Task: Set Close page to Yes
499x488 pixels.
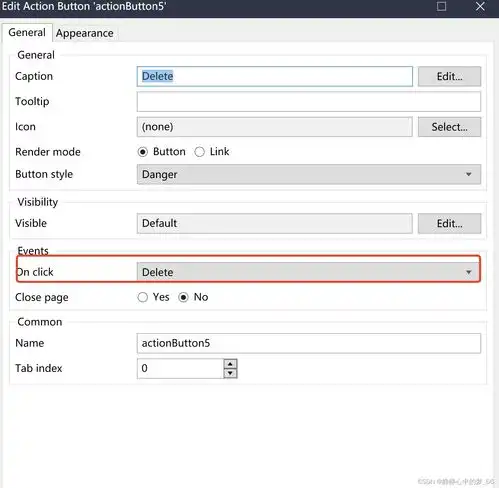Action: pyautogui.click(x=143, y=297)
